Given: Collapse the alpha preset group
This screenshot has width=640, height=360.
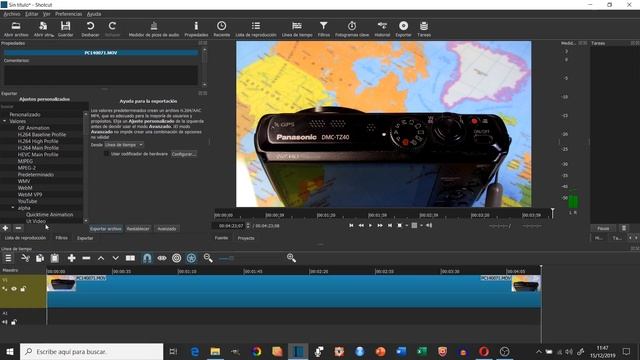Looking at the screenshot, I should point(13,208).
